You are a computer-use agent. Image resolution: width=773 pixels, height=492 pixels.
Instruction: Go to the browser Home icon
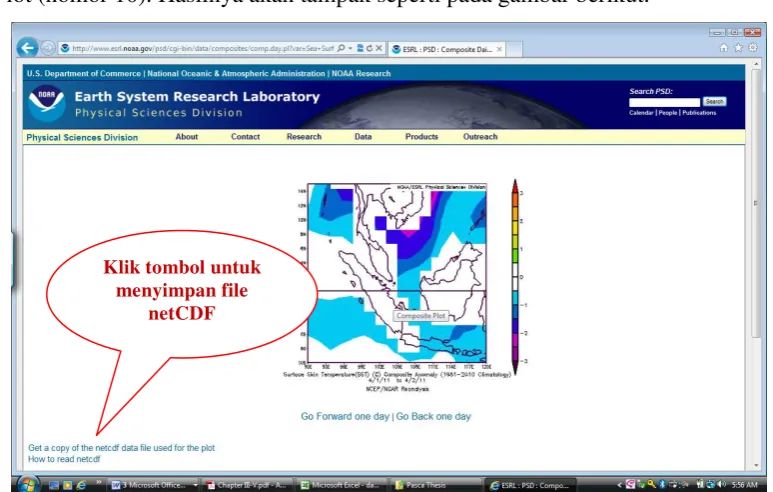pyautogui.click(x=723, y=48)
